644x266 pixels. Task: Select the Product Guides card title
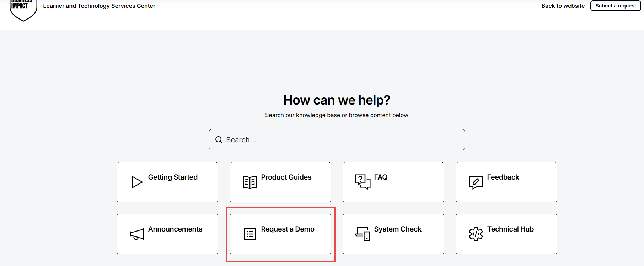[x=286, y=177]
